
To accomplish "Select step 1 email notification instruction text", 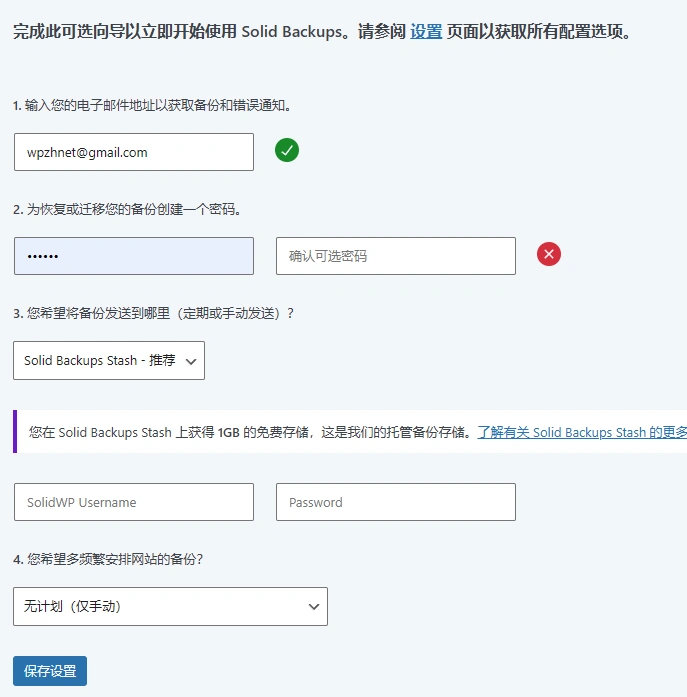I will click(152, 106).
